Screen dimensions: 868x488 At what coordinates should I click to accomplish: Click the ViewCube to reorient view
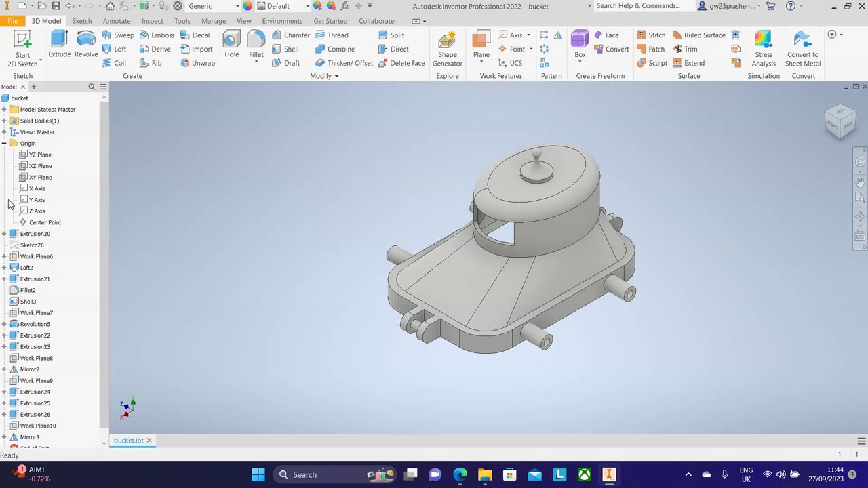click(x=840, y=122)
